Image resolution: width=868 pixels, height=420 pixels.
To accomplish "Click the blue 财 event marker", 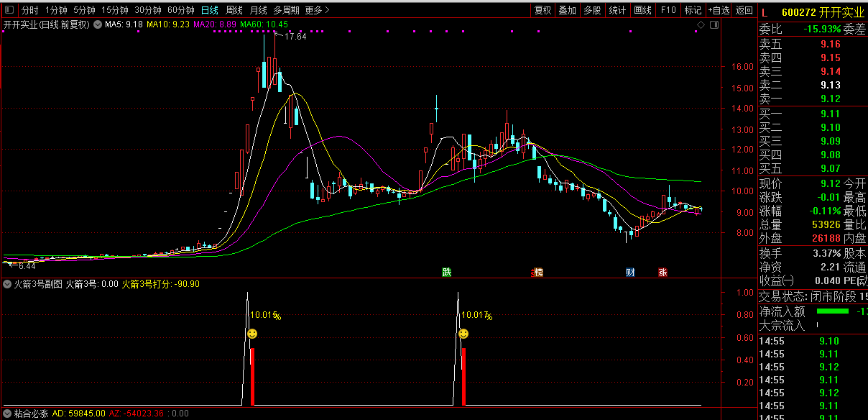I will coord(630,272).
